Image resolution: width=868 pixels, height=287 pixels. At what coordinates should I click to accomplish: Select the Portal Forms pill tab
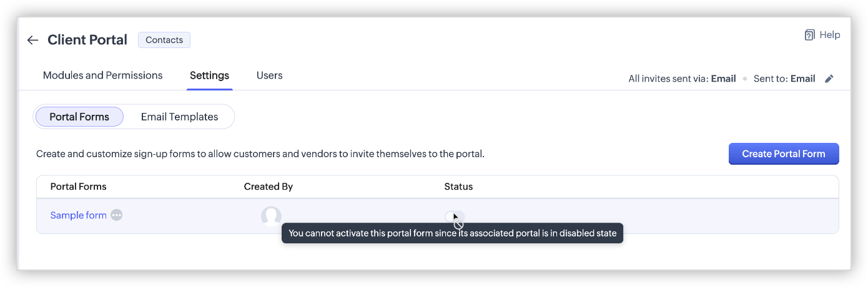point(79,117)
